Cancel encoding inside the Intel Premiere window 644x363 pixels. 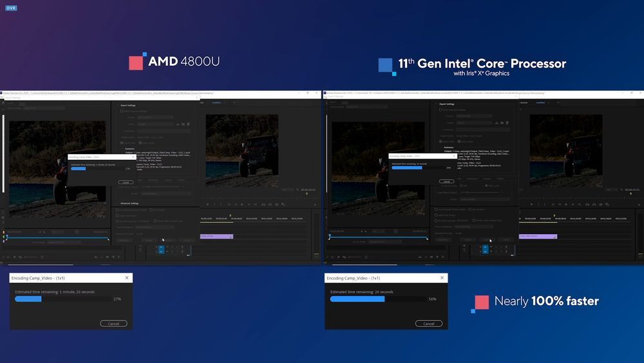click(x=446, y=181)
